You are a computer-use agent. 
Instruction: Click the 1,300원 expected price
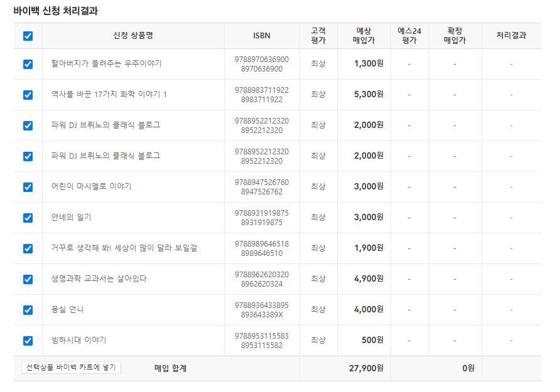pyautogui.click(x=369, y=63)
